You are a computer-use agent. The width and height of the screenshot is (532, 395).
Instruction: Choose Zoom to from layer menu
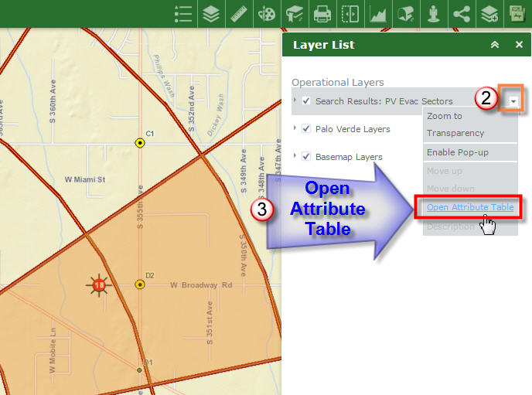[444, 116]
